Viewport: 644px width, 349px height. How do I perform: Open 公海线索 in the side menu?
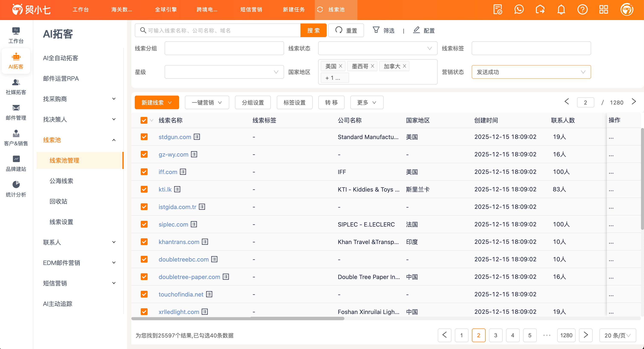coord(61,181)
